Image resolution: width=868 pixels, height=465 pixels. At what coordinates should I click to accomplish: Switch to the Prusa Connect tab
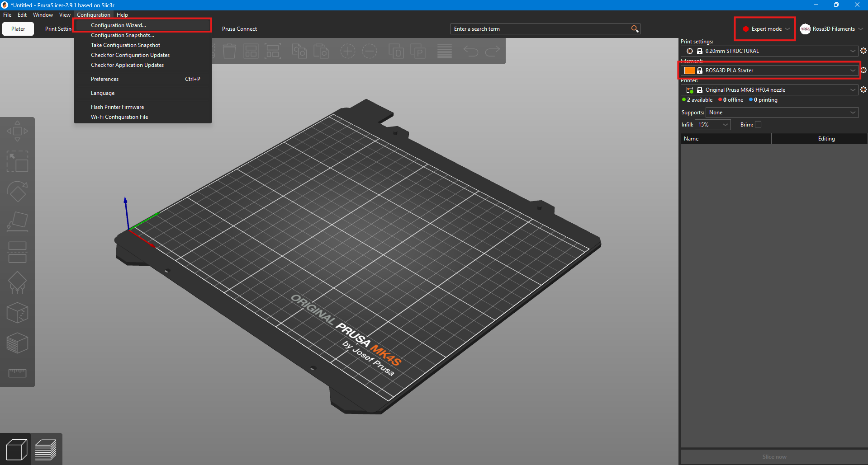(239, 29)
